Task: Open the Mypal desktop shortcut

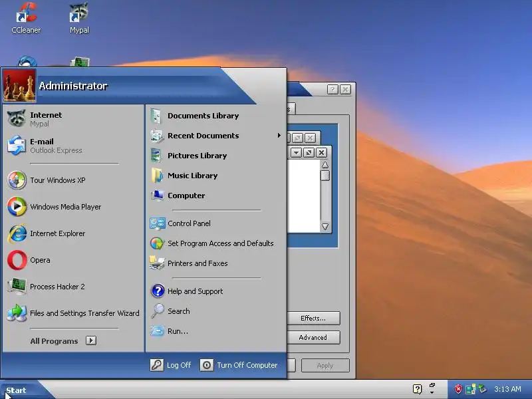Action: [79, 18]
